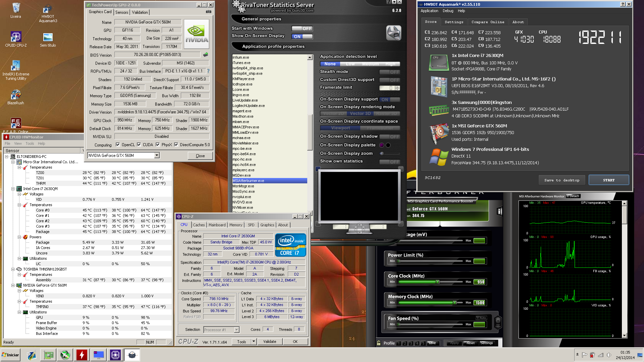The height and width of the screenshot is (362, 644).
Task: Click the Afterburner Reset button
Action: click(x=470, y=343)
